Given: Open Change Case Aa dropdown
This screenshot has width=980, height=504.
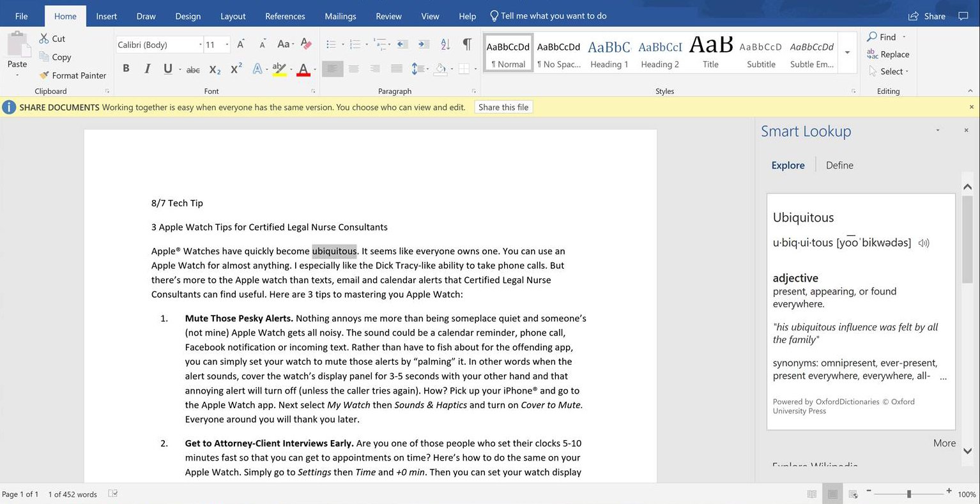Looking at the screenshot, I should [285, 44].
